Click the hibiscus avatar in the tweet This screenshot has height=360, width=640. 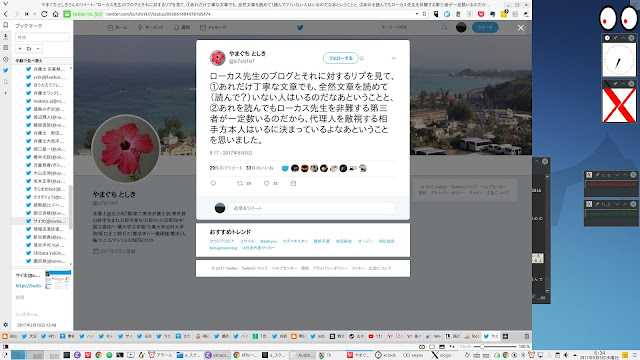point(218,58)
